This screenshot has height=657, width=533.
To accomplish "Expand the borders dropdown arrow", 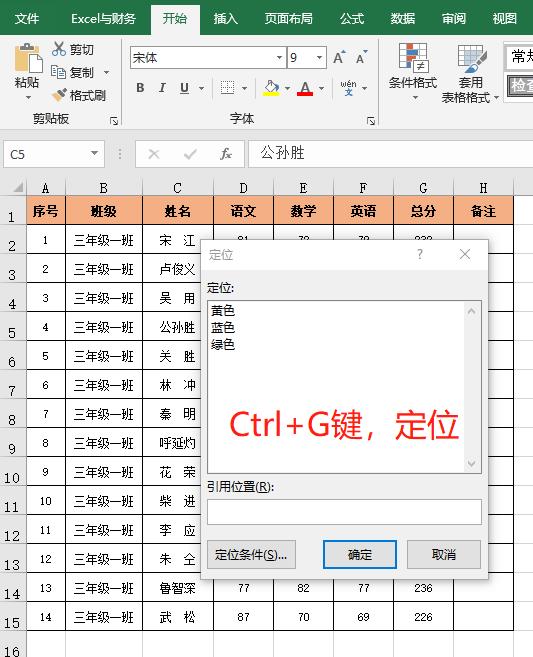I will click(244, 88).
